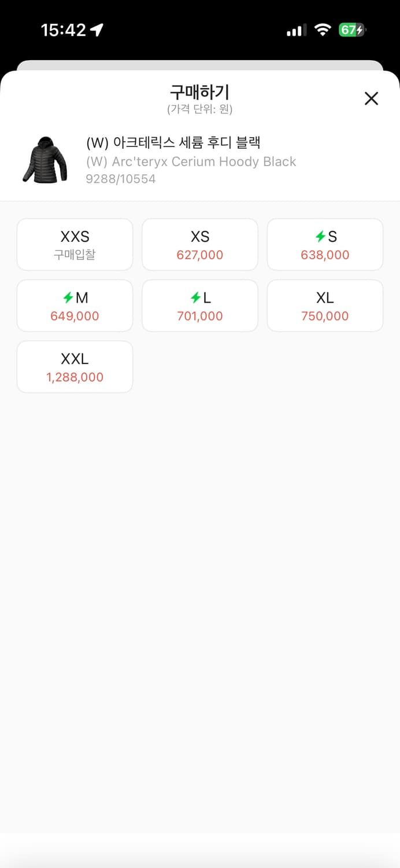Tap the 구매하기 header title

(x=200, y=91)
